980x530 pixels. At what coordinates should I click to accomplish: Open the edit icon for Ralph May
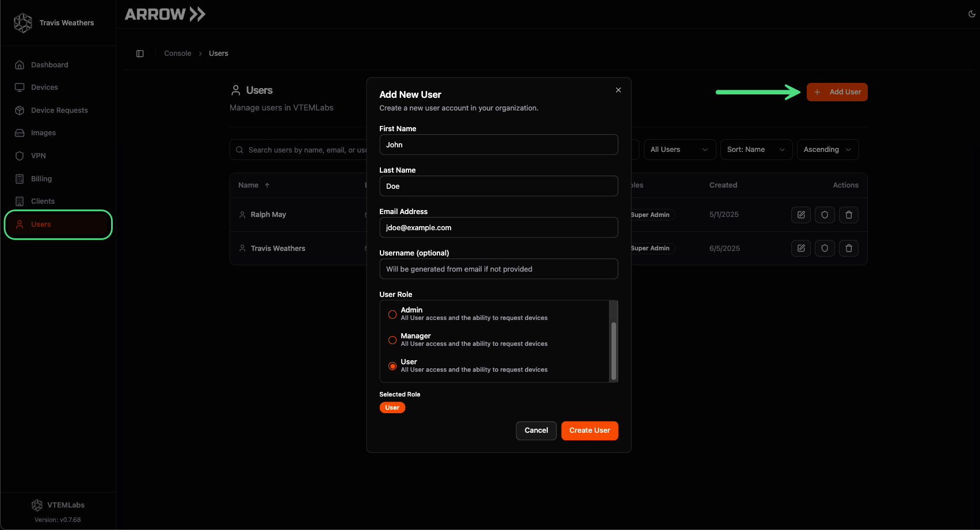(x=800, y=215)
